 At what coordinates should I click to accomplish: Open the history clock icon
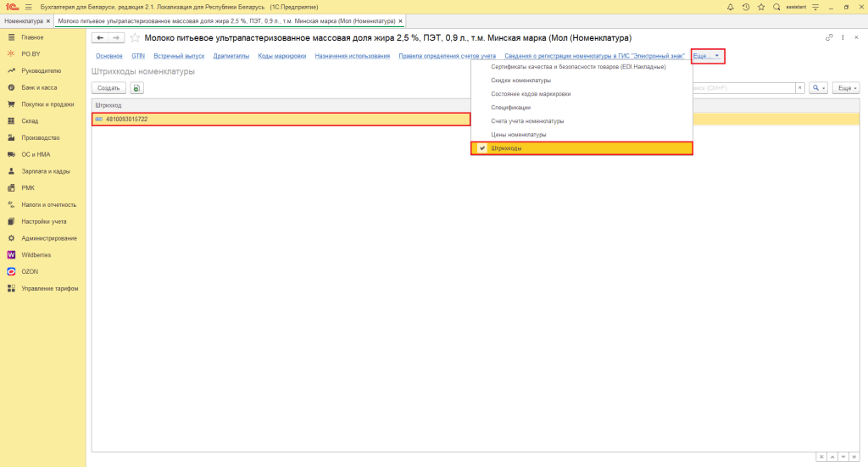point(746,7)
